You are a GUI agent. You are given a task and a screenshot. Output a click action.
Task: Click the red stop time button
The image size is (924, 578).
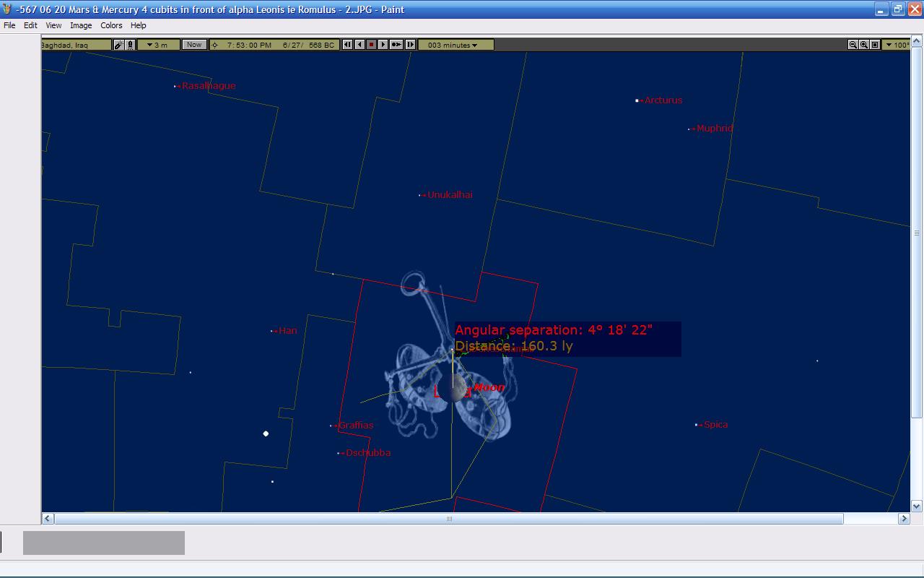[371, 45]
